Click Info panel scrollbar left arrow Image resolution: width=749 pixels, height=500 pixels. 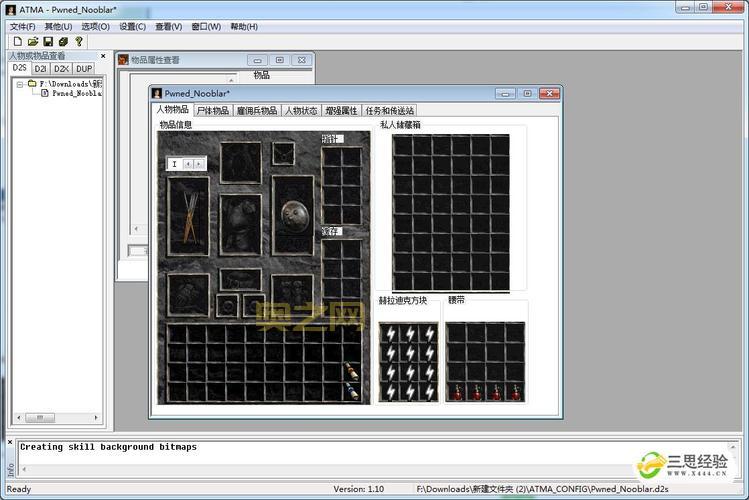(x=23, y=469)
